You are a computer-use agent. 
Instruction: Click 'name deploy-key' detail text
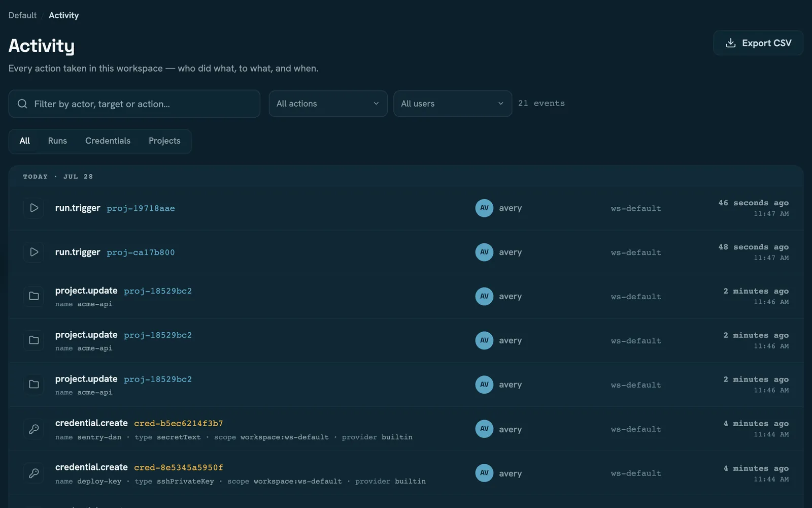click(88, 481)
